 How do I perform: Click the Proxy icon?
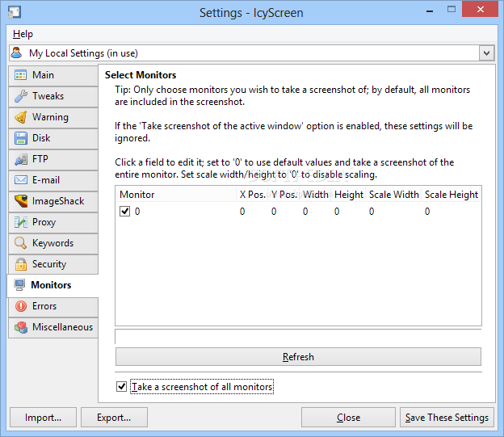click(x=20, y=222)
